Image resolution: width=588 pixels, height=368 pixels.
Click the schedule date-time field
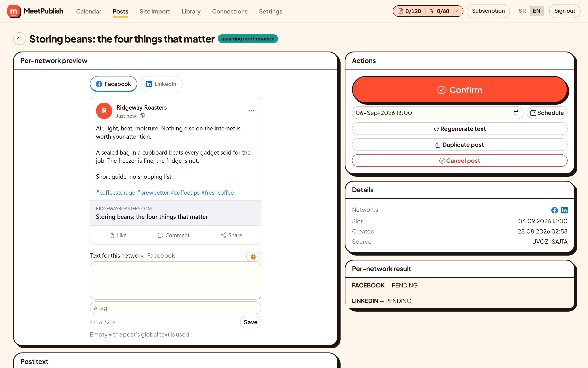click(437, 113)
